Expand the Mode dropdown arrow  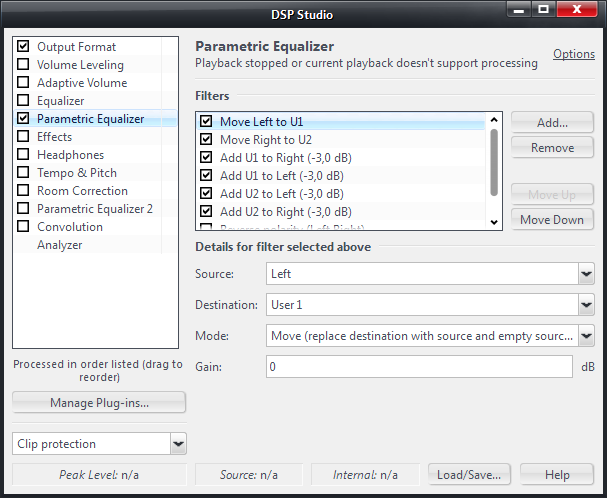pyautogui.click(x=586, y=335)
